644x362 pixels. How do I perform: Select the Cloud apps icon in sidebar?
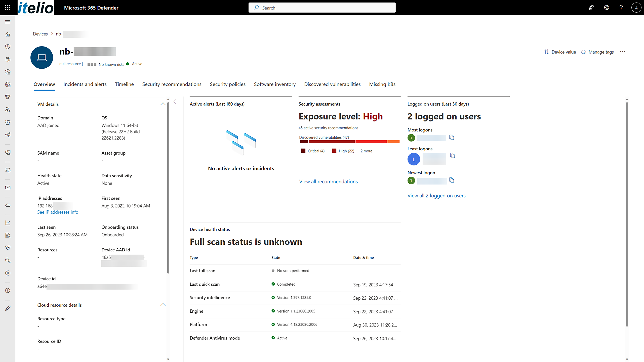pos(8,205)
